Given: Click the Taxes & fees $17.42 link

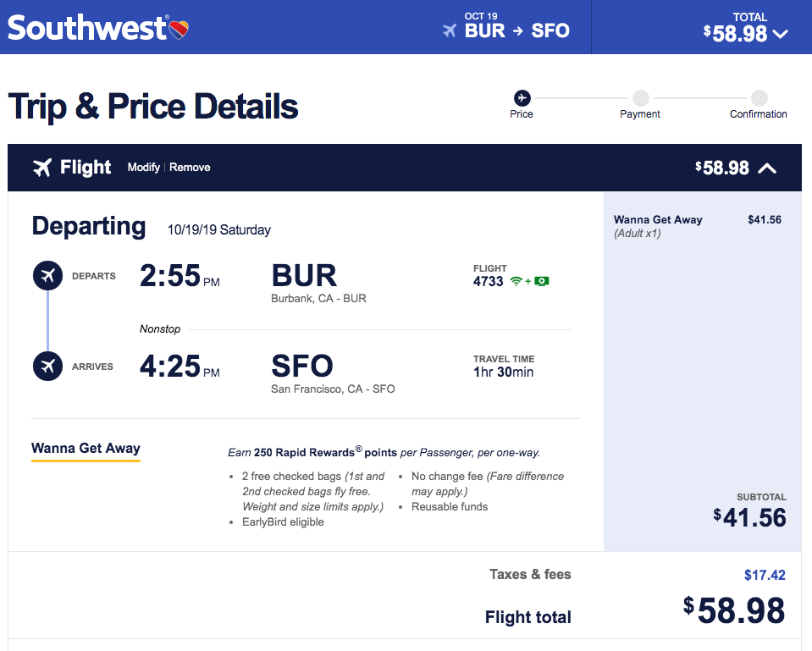Looking at the screenshot, I should click(x=765, y=575).
